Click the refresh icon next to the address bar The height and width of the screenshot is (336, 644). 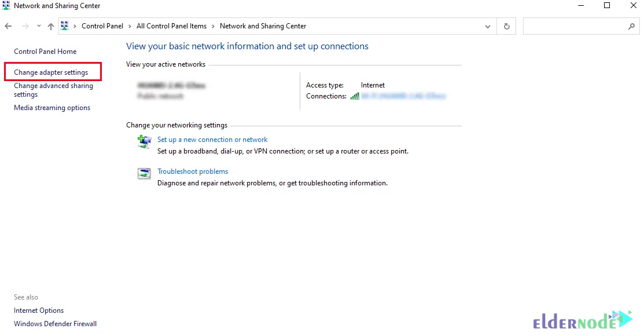pyautogui.click(x=506, y=25)
